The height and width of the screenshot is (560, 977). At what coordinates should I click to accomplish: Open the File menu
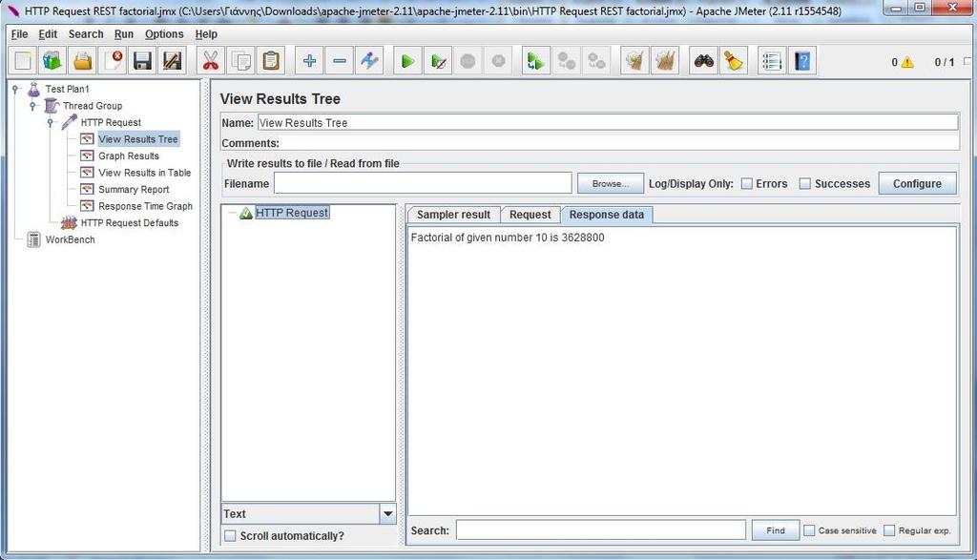(x=19, y=34)
